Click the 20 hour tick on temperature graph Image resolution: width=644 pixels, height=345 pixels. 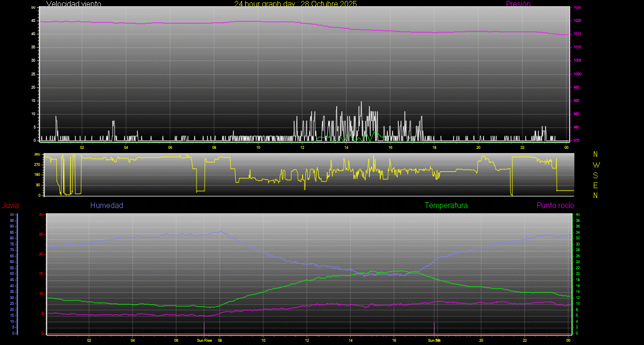pos(481,340)
